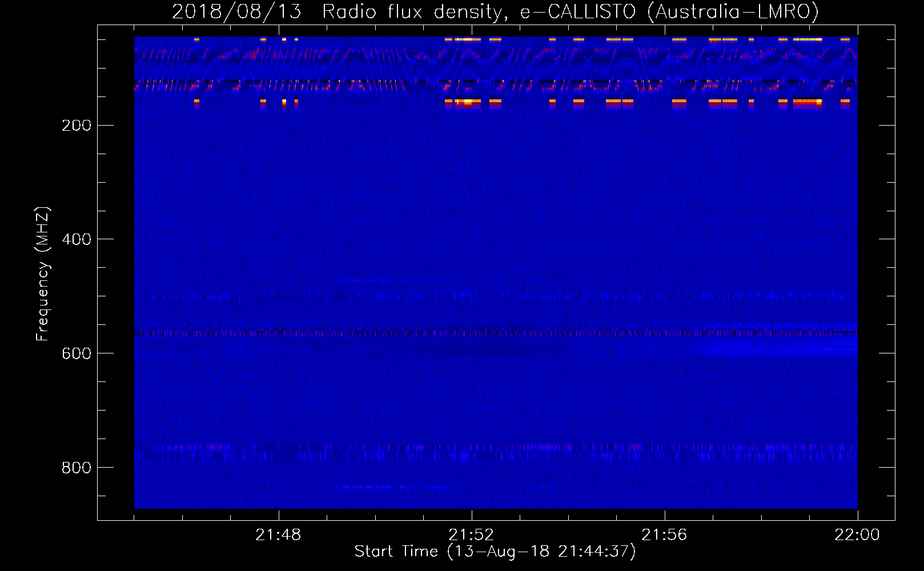Click the '800' frequency tick label
This screenshot has height=571, width=924.
77,468
